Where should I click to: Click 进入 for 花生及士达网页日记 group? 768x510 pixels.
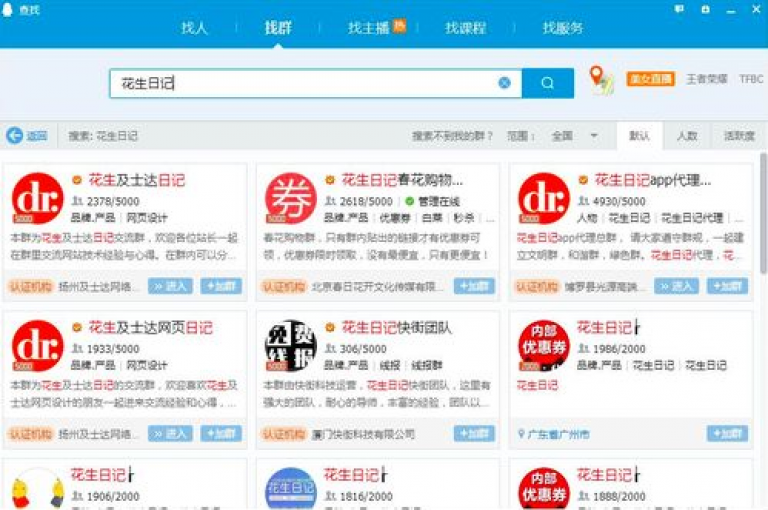[170, 434]
